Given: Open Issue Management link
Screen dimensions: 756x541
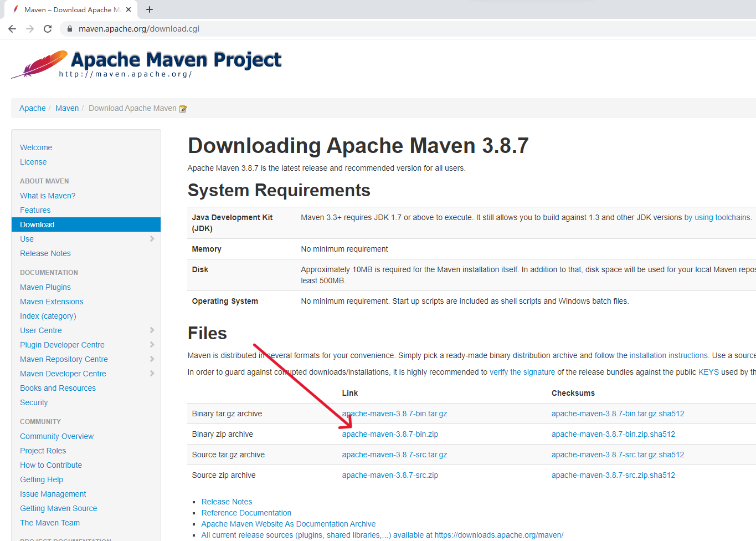Looking at the screenshot, I should (x=53, y=494).
